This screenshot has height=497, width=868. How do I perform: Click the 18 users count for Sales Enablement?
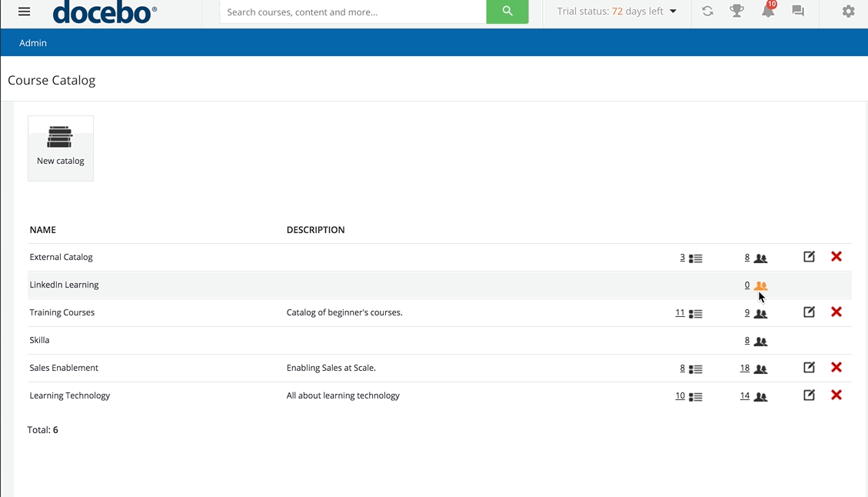click(x=744, y=369)
